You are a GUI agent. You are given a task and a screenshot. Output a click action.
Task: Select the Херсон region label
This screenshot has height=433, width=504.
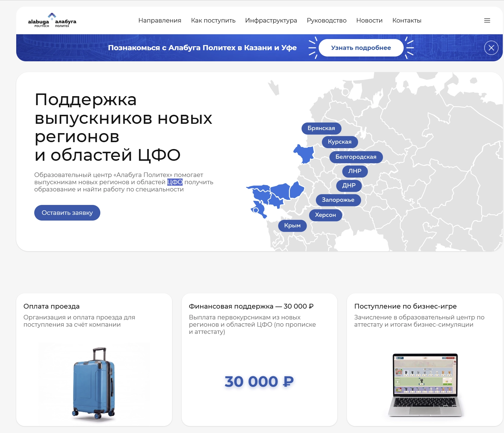point(326,215)
